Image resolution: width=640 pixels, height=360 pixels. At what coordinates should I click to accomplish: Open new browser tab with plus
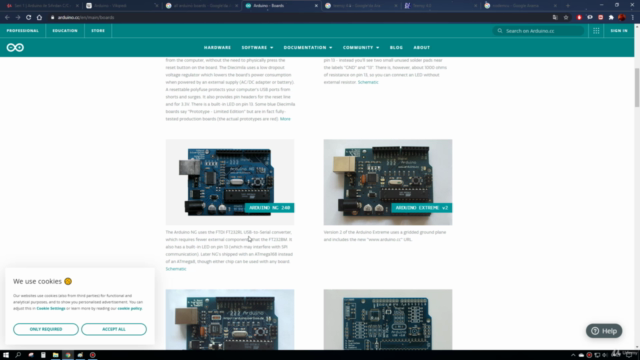568,6
